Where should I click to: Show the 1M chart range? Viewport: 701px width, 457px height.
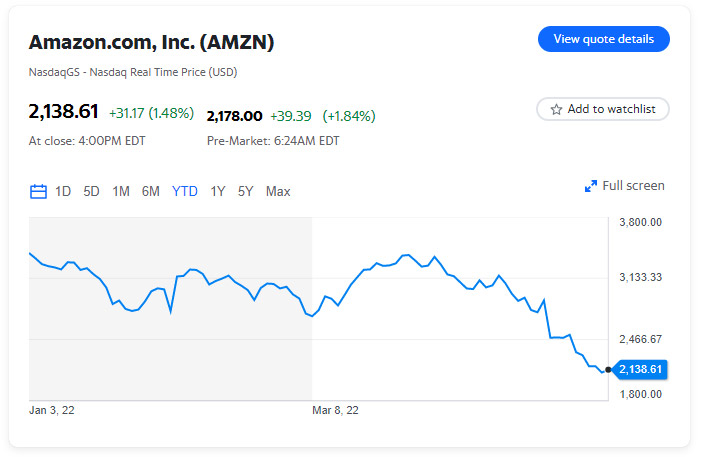pyautogui.click(x=121, y=191)
